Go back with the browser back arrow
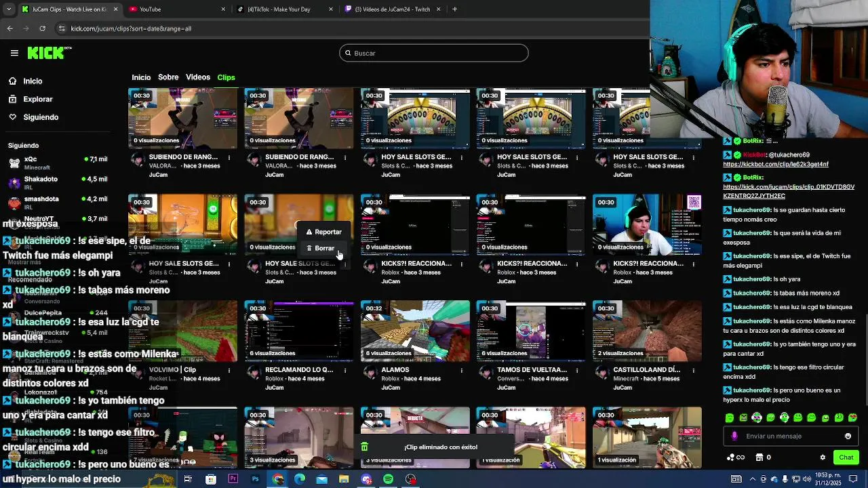 point(9,28)
